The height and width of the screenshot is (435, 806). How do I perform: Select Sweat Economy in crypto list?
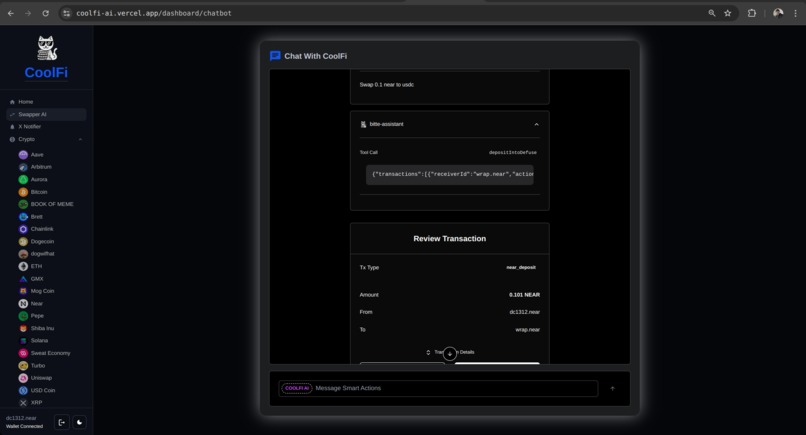click(50, 353)
